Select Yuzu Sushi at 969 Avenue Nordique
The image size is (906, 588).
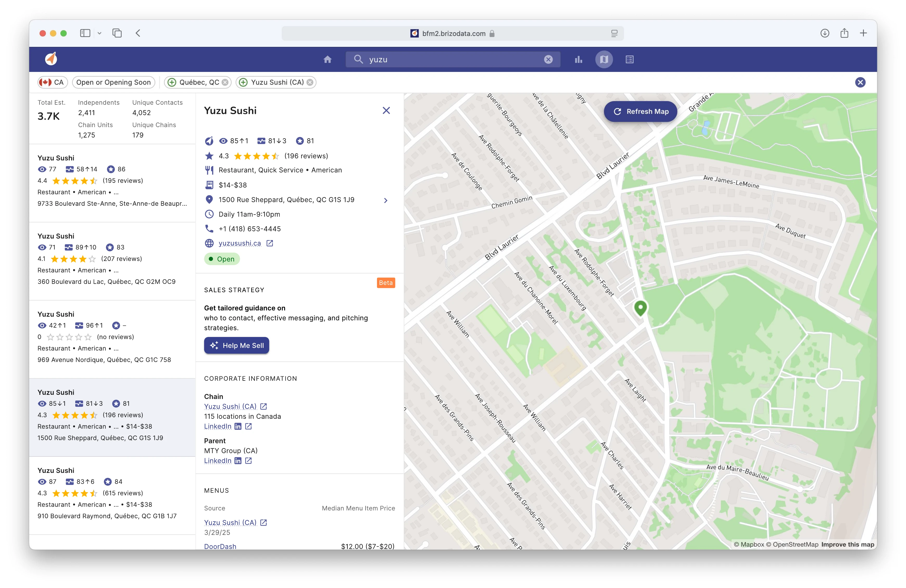(112, 339)
